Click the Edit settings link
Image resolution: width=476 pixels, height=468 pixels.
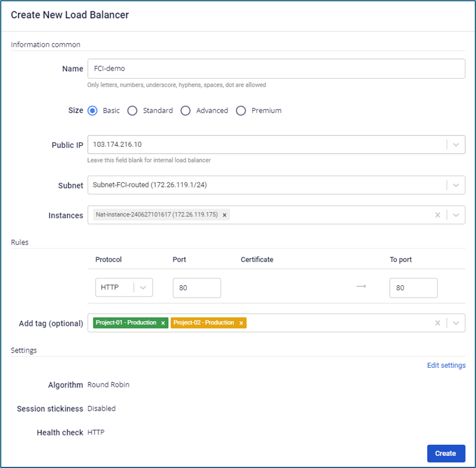[x=446, y=366]
